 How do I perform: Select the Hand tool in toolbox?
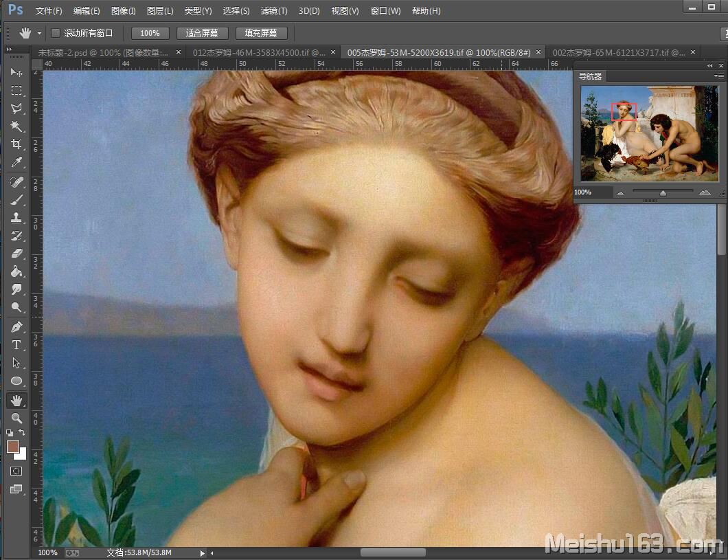tap(16, 401)
